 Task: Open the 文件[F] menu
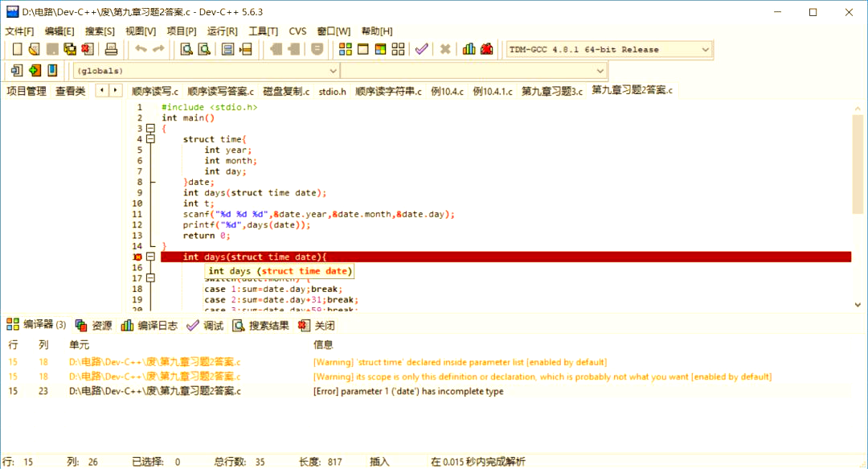point(19,31)
